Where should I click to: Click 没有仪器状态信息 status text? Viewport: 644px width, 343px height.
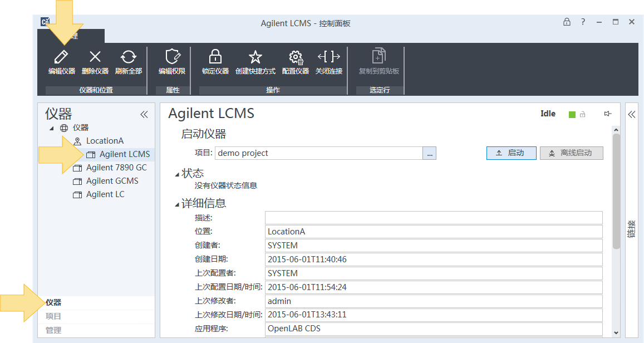pos(226,185)
